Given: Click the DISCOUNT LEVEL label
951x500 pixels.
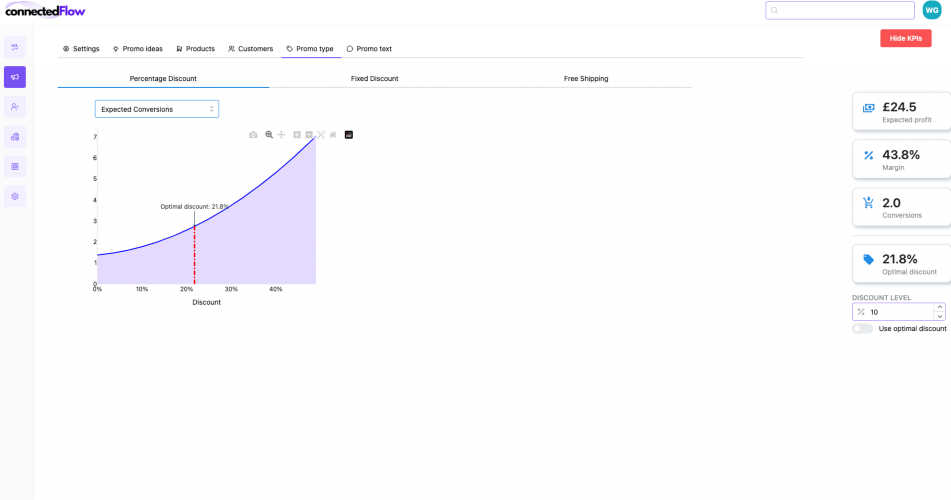Looking at the screenshot, I should pos(881,298).
